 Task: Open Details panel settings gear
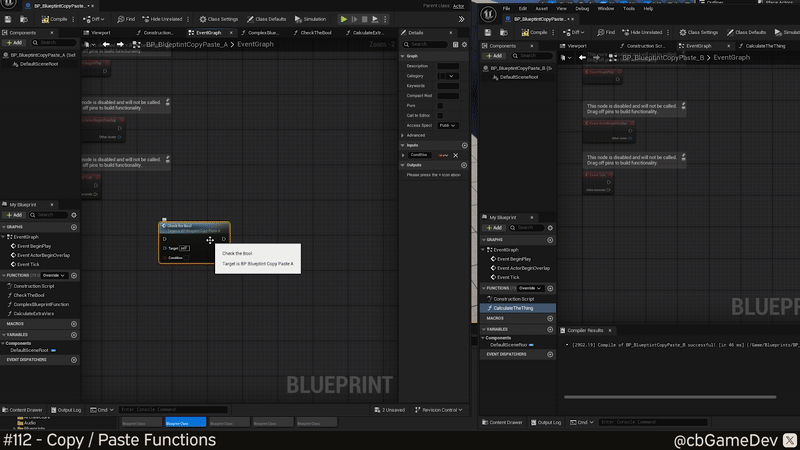click(464, 45)
